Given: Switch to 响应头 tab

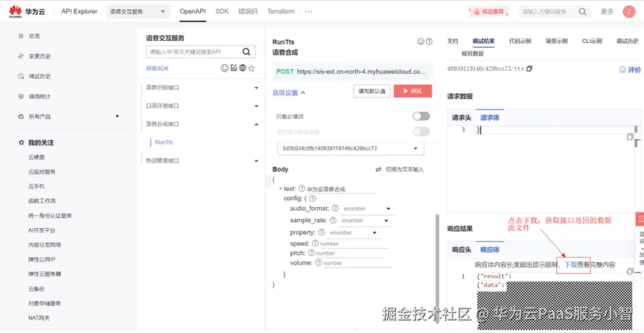Looking at the screenshot, I should click(462, 249).
